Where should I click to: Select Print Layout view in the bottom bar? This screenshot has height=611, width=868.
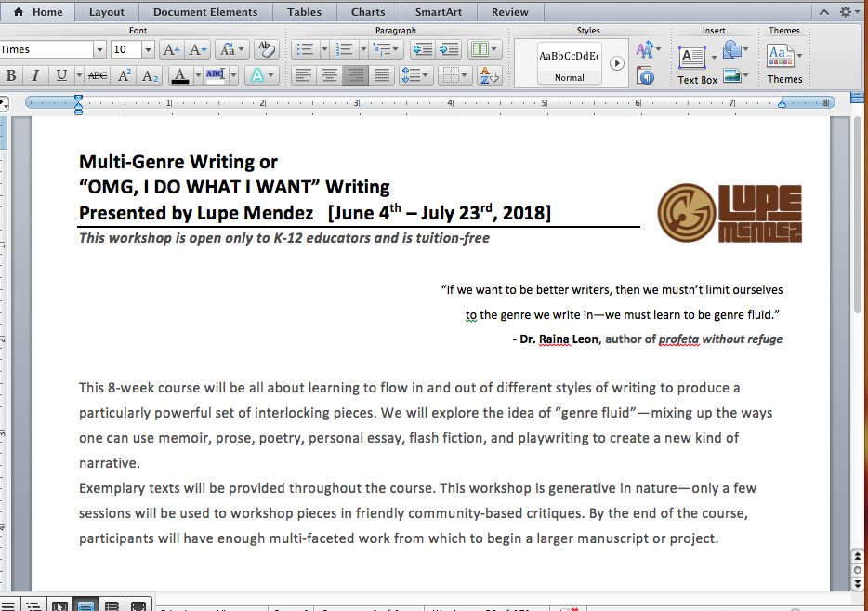click(85, 605)
